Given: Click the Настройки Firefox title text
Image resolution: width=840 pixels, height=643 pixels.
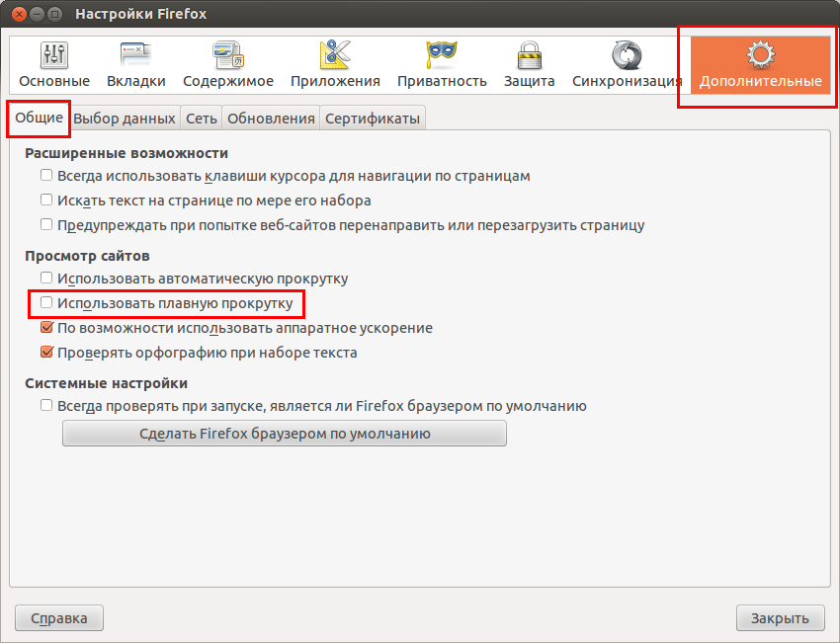Looking at the screenshot, I should click(x=141, y=14).
